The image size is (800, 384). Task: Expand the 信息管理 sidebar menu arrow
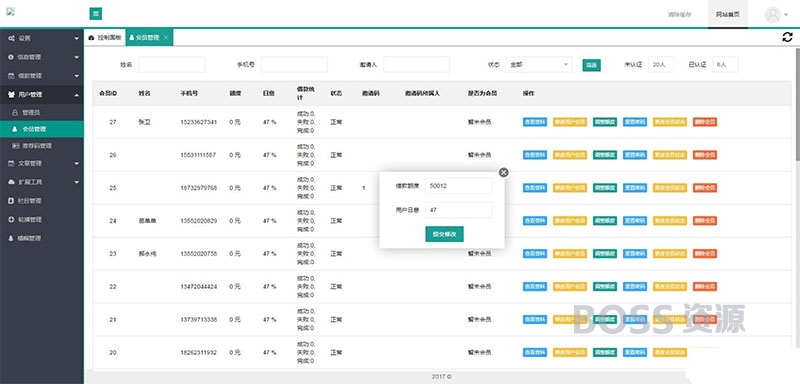coord(77,57)
